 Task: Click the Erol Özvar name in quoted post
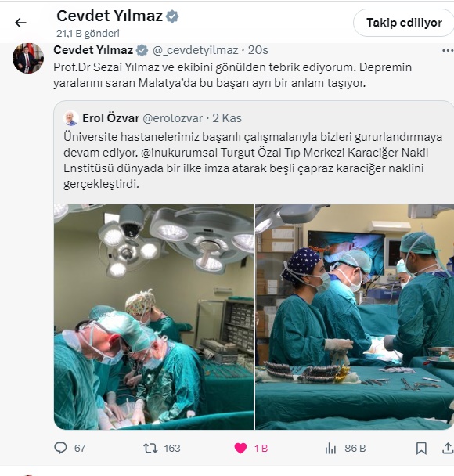click(111, 118)
